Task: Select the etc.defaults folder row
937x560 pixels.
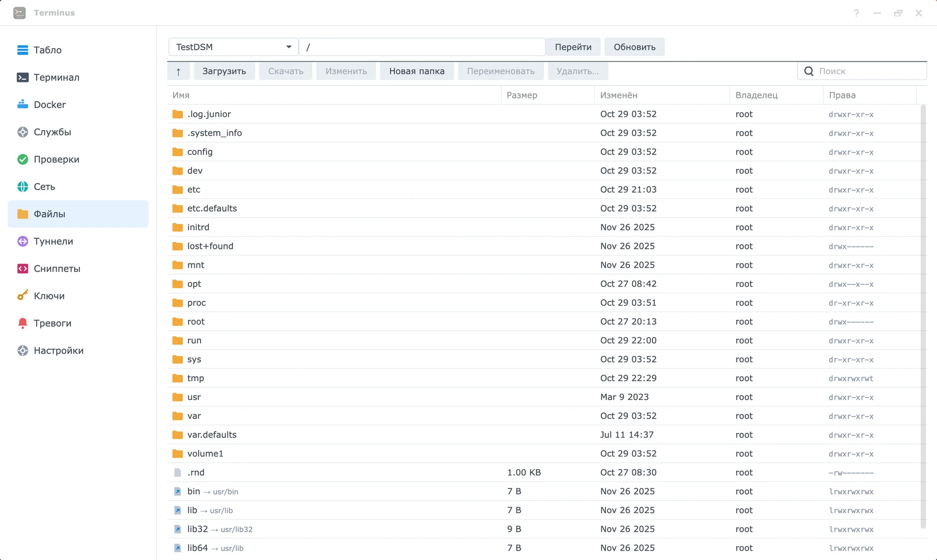Action: click(x=544, y=208)
